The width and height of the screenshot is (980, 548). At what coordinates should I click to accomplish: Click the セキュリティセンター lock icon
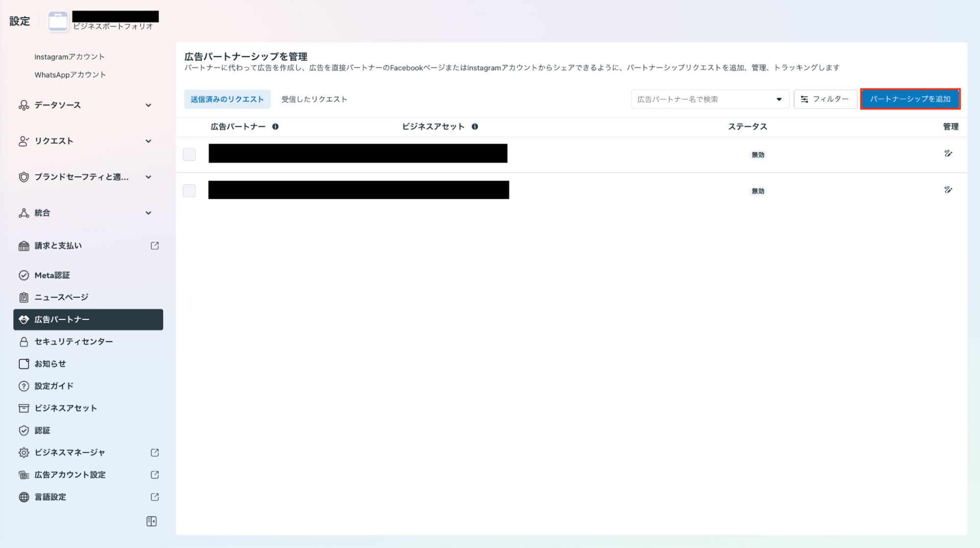click(x=24, y=342)
